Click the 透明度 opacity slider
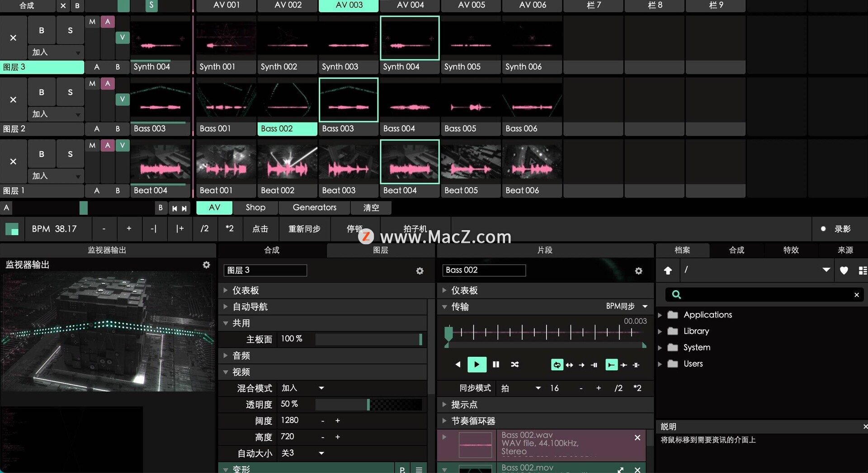Image resolution: width=868 pixels, height=473 pixels. (x=368, y=404)
